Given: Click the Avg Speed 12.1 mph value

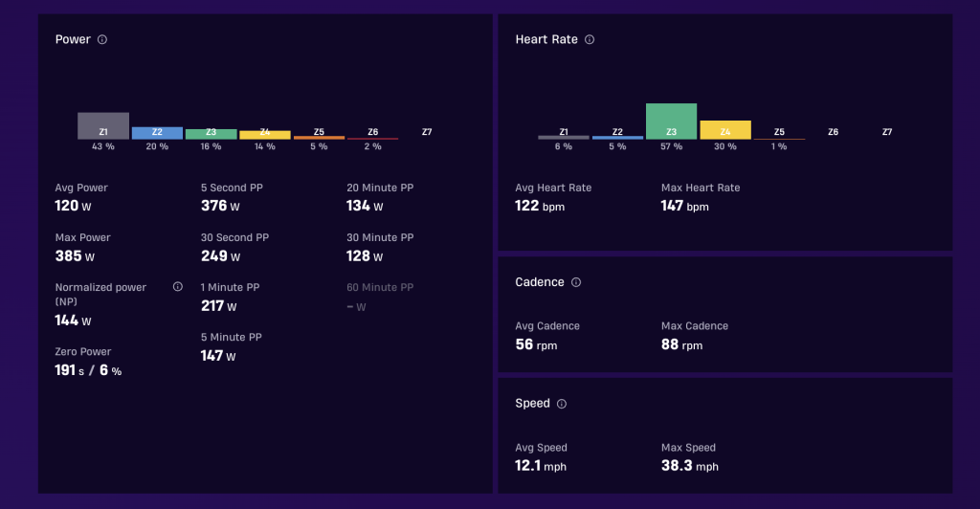Looking at the screenshot, I should [x=541, y=466].
